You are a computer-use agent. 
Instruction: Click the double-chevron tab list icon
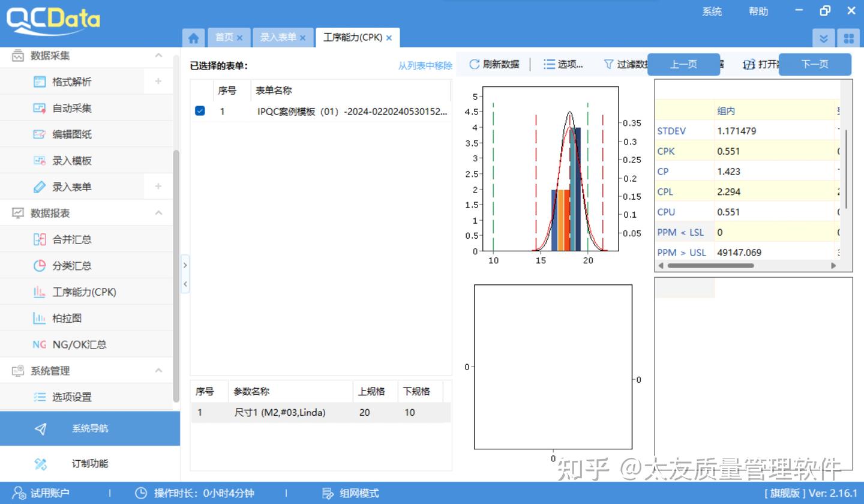coord(824,38)
